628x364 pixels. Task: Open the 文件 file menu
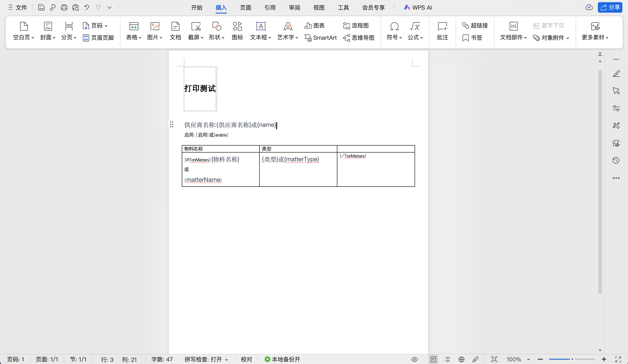(x=18, y=7)
